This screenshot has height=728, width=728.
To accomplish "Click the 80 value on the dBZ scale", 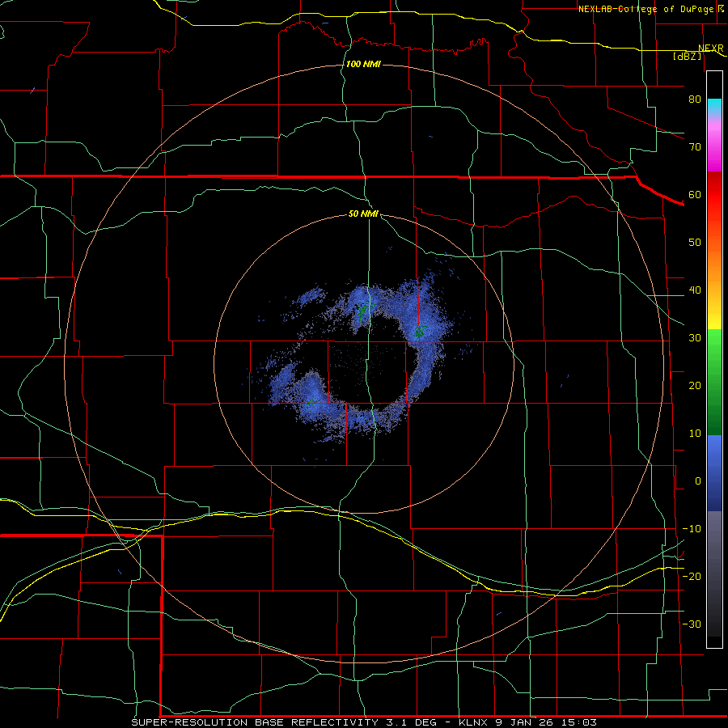I will click(x=695, y=99).
